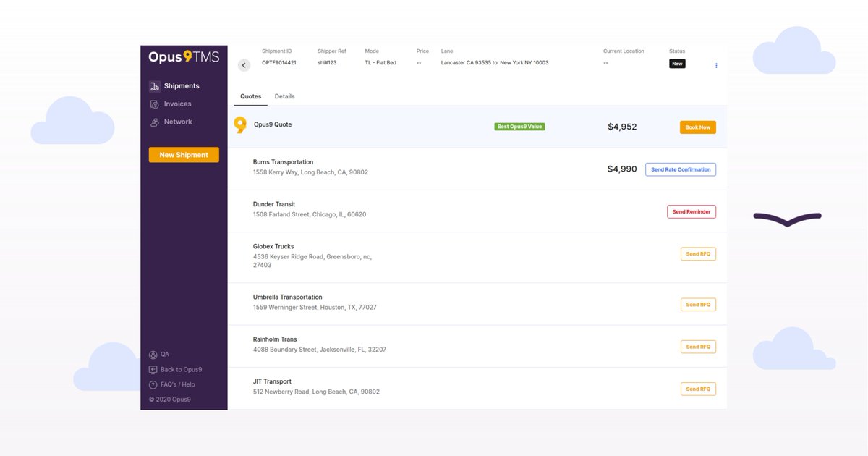868x456 pixels.
Task: Click Globex Trucks carrier name
Action: (273, 246)
